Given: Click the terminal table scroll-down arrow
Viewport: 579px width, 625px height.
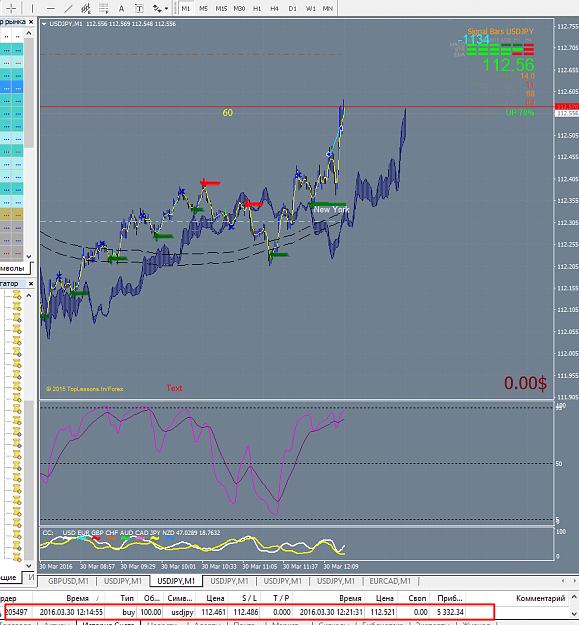Looking at the screenshot, I should point(574,613).
